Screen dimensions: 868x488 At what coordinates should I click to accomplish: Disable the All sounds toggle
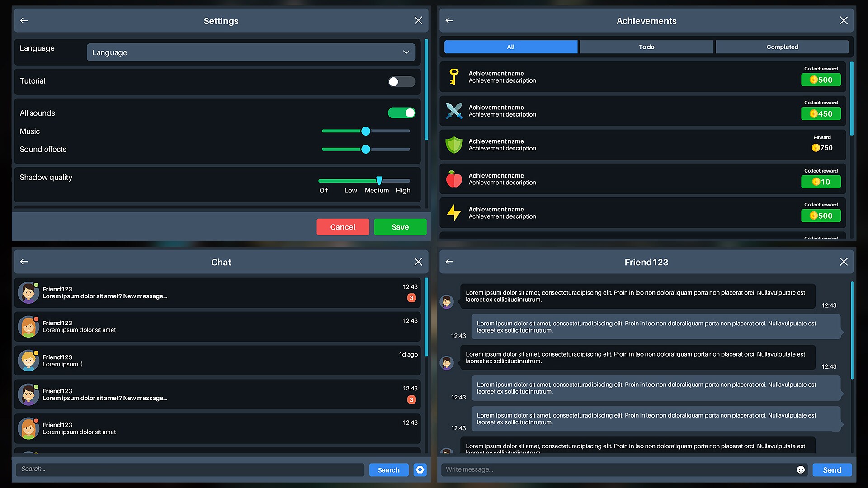point(401,113)
